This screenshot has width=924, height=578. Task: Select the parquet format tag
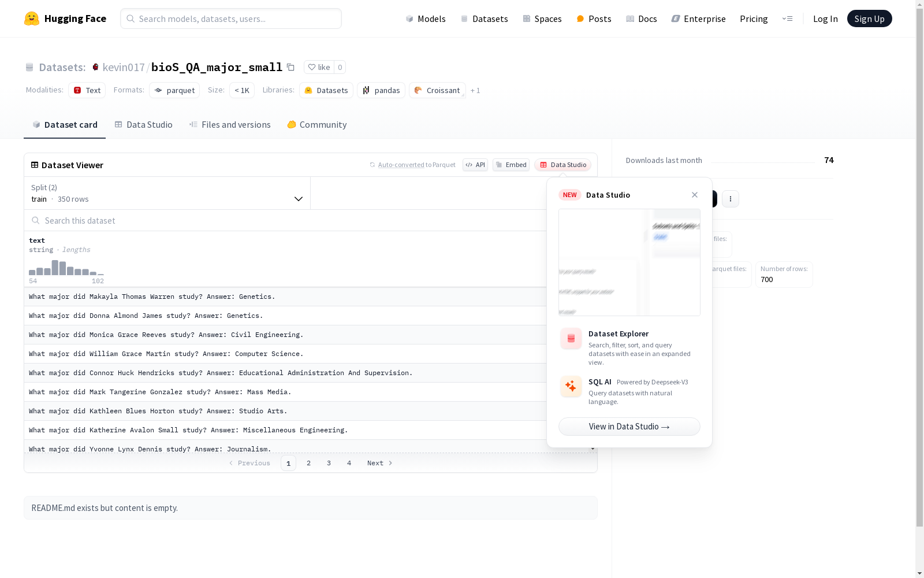point(174,90)
